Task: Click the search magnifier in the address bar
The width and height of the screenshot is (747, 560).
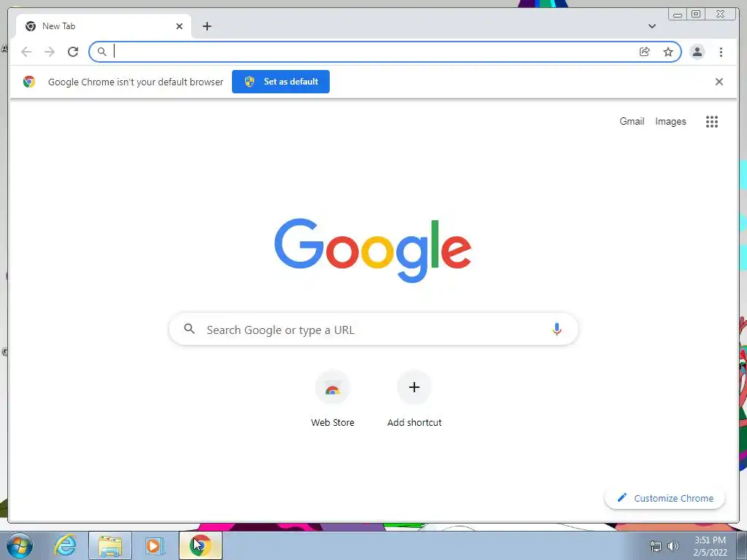Action: 102,52
